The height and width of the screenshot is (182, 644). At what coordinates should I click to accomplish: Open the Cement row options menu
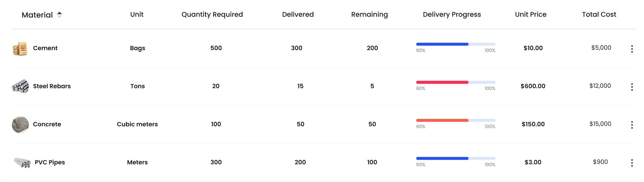(632, 49)
